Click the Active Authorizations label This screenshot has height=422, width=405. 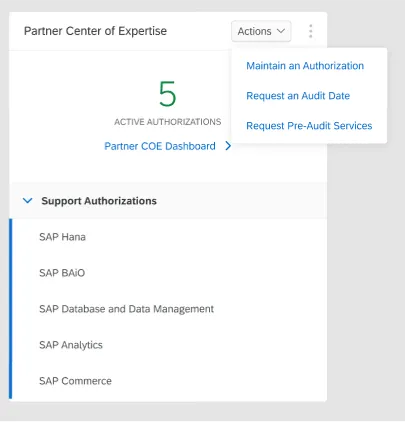[x=168, y=122]
